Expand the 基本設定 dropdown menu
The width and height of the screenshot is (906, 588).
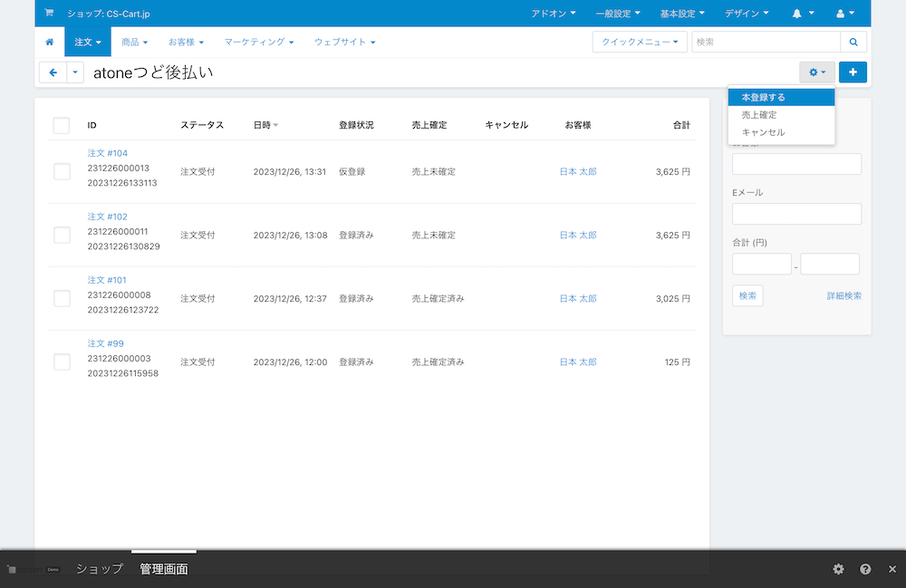(682, 14)
